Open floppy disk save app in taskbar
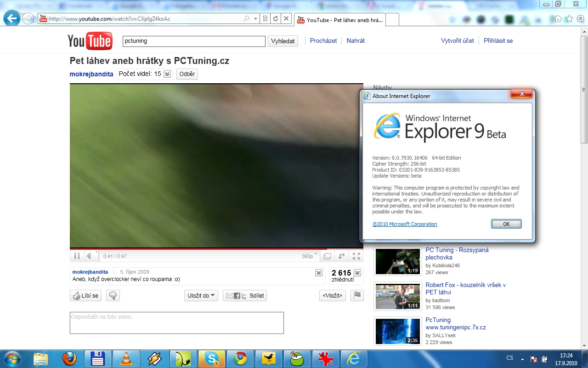588x368 pixels. click(98, 358)
